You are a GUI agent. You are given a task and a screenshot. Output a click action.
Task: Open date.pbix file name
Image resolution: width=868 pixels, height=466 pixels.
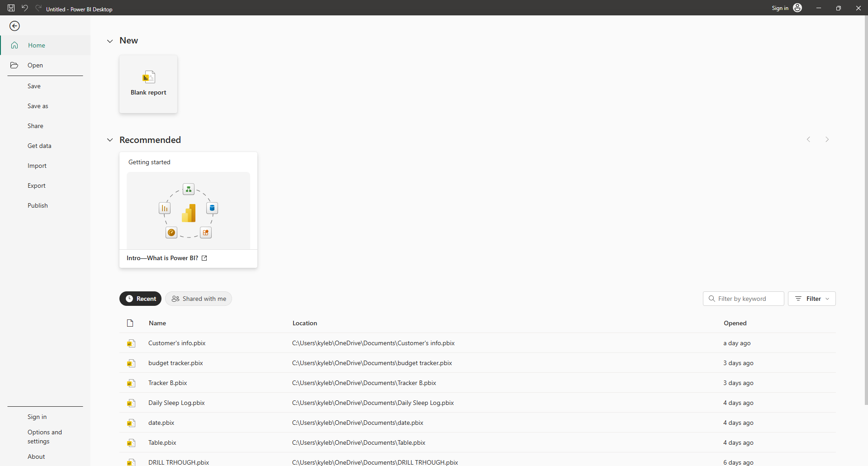tap(161, 423)
